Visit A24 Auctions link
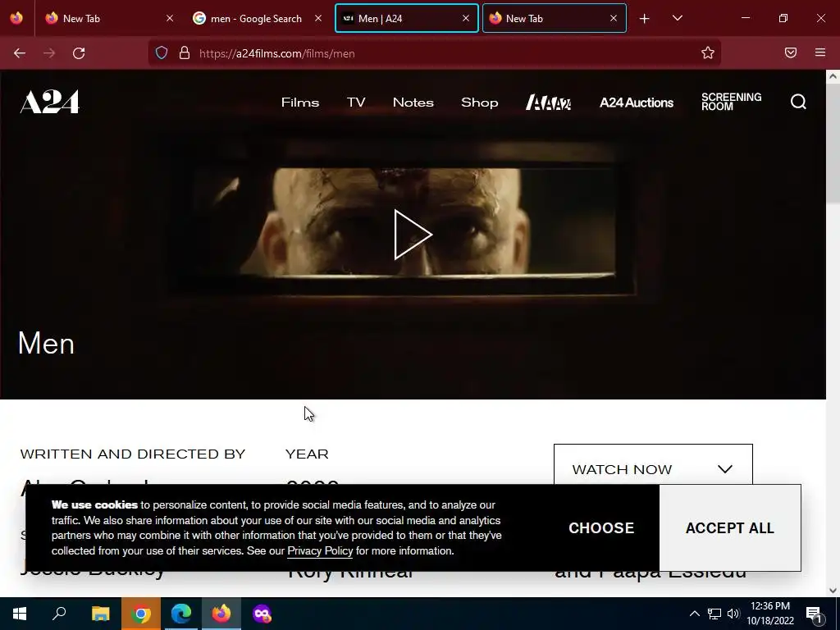Screen dimensions: 840x630 coord(637,103)
